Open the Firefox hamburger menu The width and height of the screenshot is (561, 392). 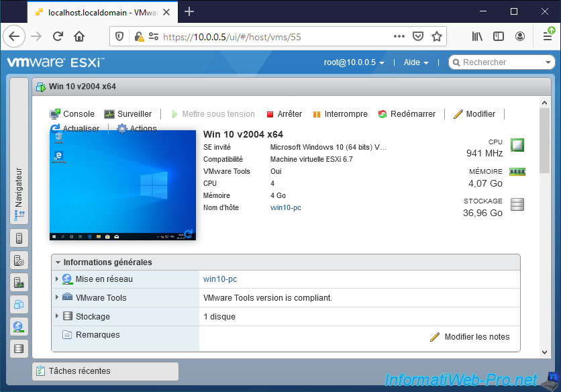pyautogui.click(x=548, y=36)
